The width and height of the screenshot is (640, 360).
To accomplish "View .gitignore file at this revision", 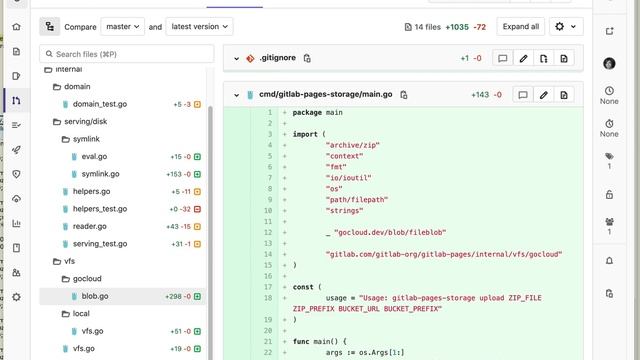I will pos(564,58).
